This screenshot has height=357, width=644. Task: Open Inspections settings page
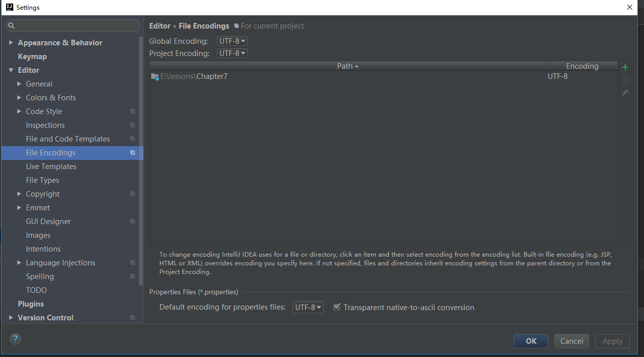[x=45, y=125]
